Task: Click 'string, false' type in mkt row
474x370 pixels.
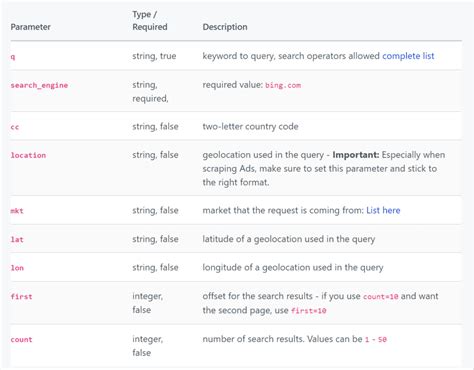Action: [x=155, y=210]
